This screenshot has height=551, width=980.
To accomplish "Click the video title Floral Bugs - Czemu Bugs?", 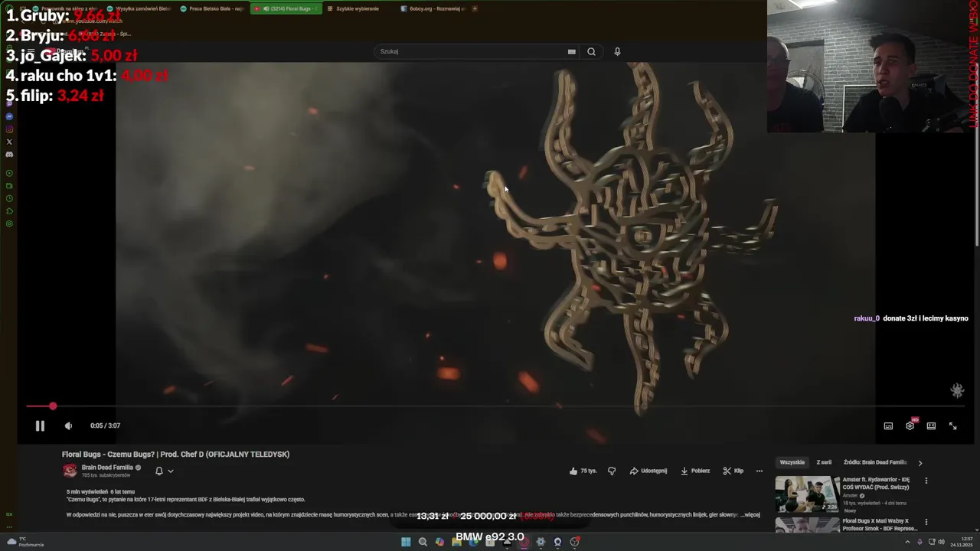I will (x=175, y=454).
